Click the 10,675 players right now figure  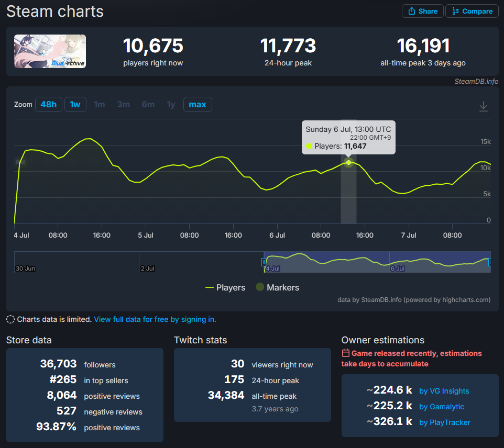pyautogui.click(x=153, y=46)
